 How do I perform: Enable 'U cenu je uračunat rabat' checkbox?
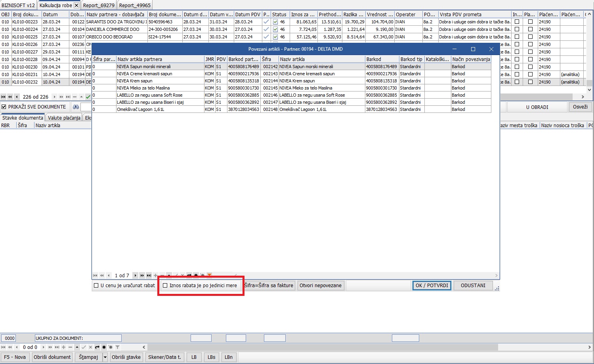click(96, 286)
